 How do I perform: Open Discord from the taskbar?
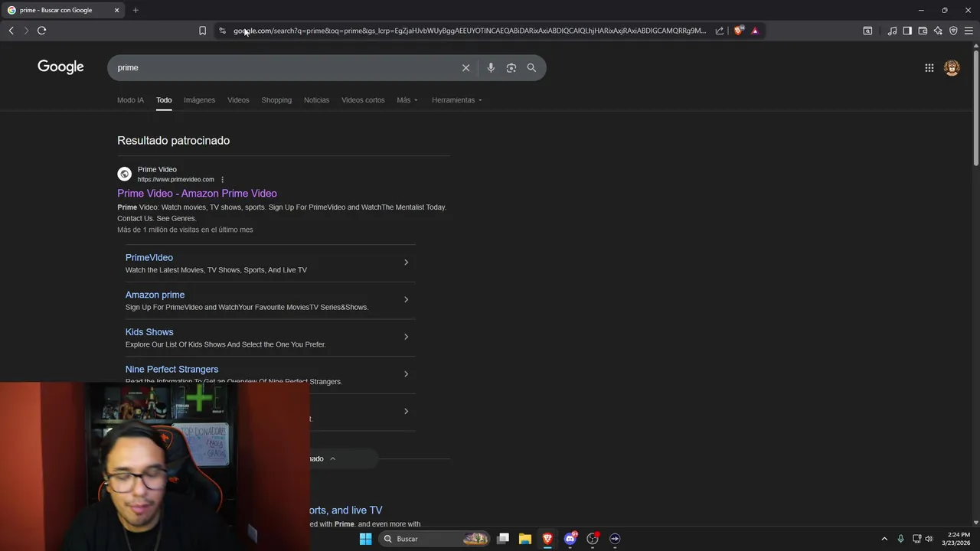point(570,539)
